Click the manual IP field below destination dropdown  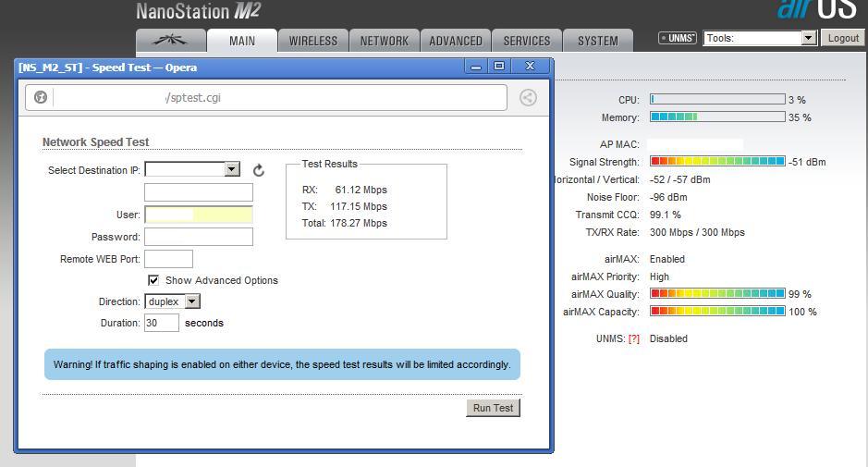(x=199, y=192)
